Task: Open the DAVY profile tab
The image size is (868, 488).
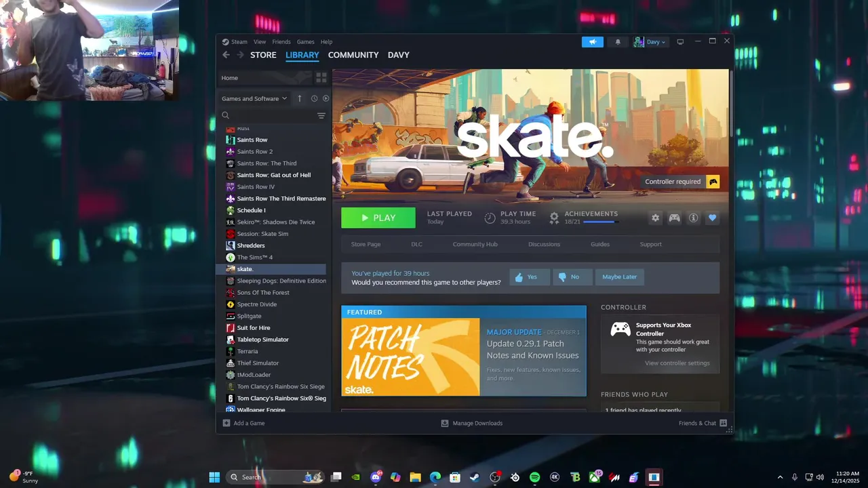Action: coord(399,55)
